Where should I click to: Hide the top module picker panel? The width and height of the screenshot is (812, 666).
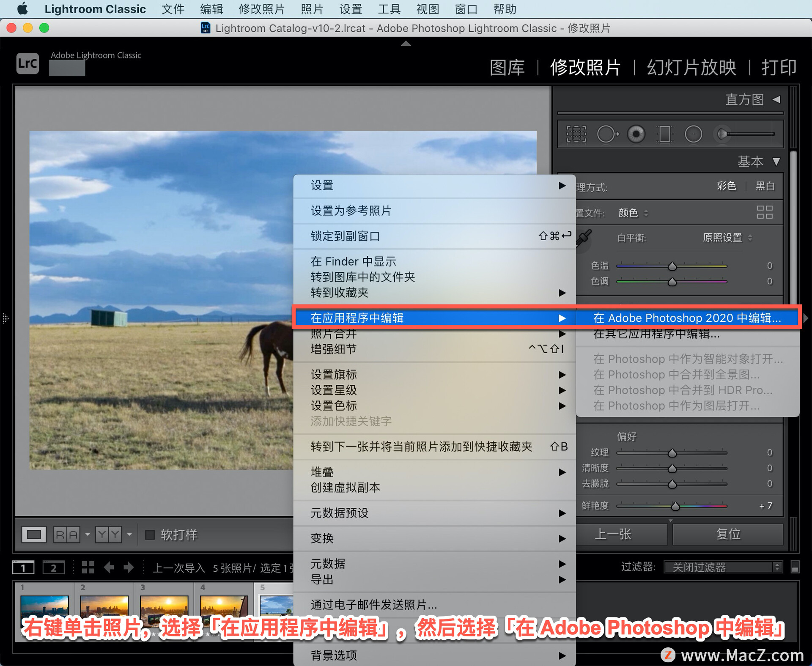click(x=406, y=43)
